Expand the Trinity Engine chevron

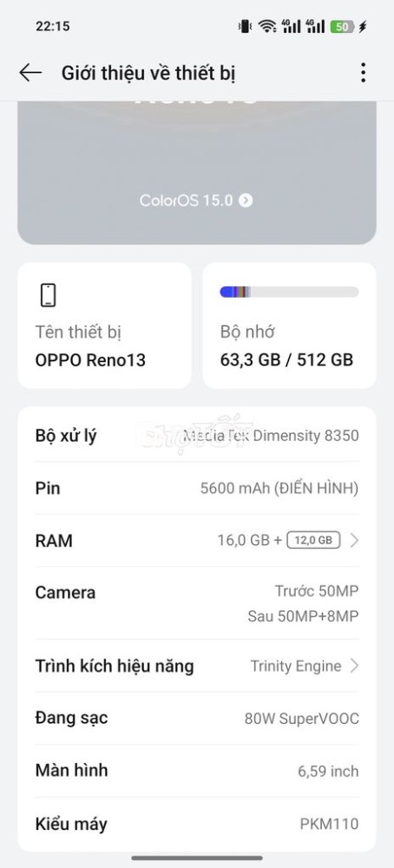(355, 666)
